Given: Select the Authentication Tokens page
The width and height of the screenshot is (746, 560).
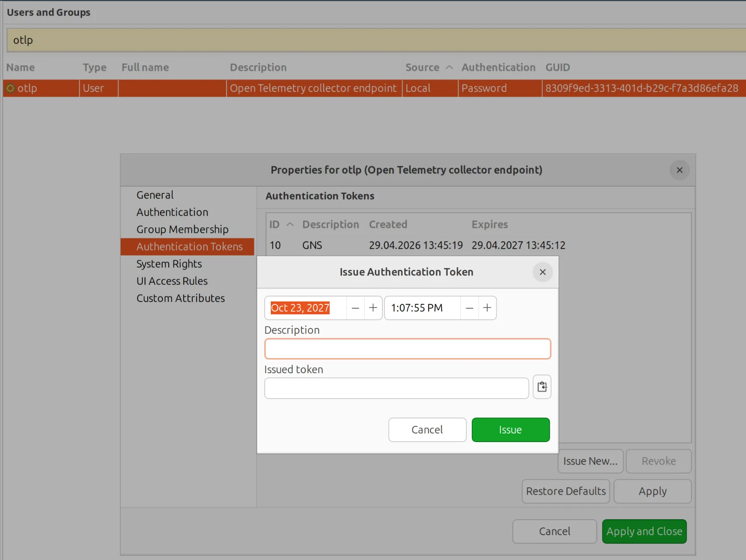Looking at the screenshot, I should tap(188, 247).
